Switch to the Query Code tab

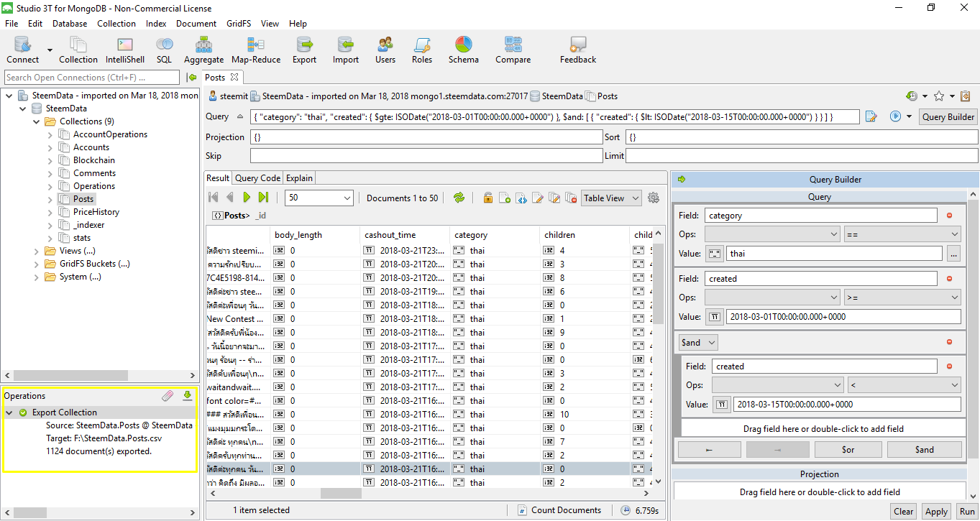(x=257, y=178)
